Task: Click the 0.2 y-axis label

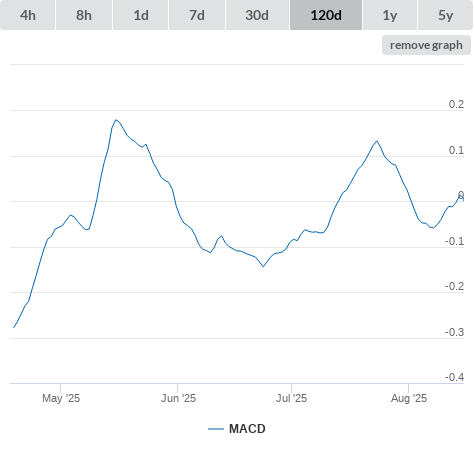Action: [456, 104]
